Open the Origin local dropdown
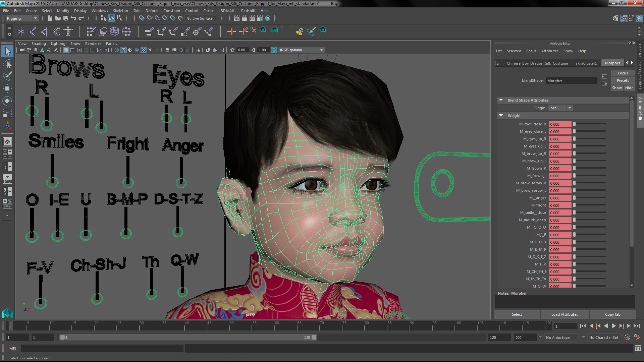Screen dimensions: 644x362 point(560,108)
